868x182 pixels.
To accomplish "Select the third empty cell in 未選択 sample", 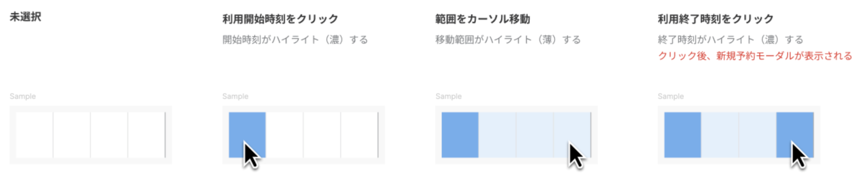I will (x=109, y=135).
